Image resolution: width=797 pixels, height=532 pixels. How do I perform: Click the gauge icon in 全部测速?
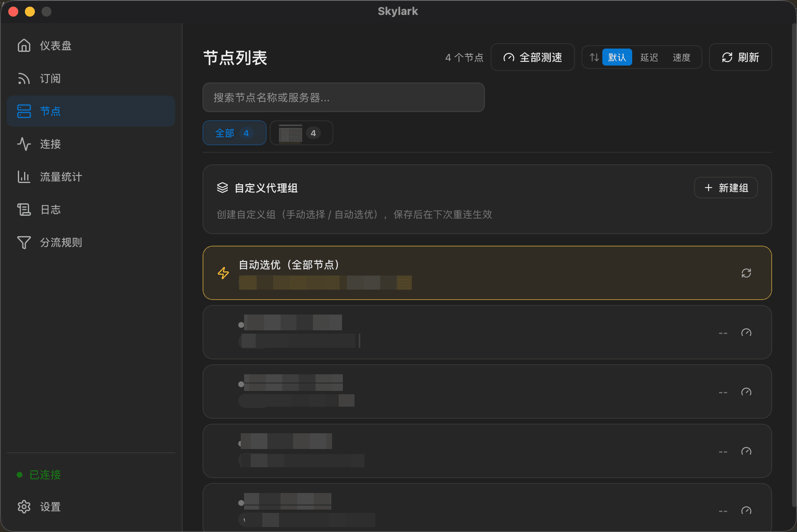coord(509,58)
